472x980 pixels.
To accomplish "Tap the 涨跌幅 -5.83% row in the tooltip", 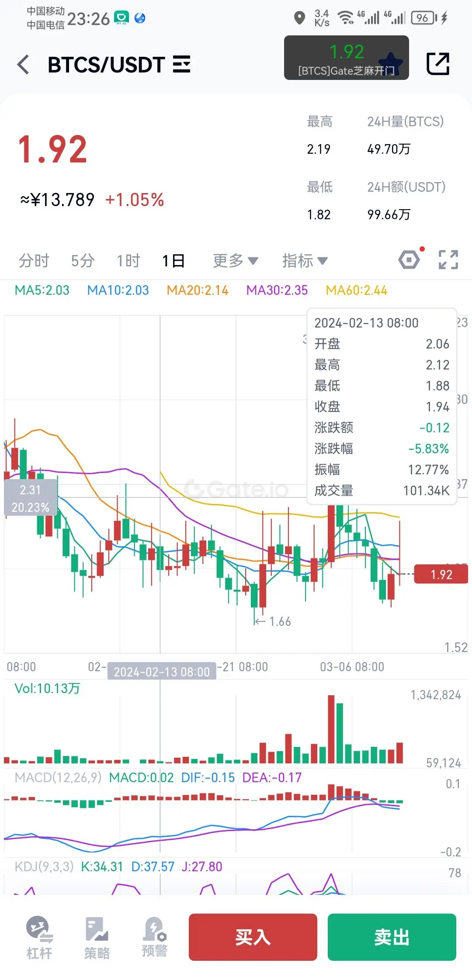I will [x=382, y=449].
